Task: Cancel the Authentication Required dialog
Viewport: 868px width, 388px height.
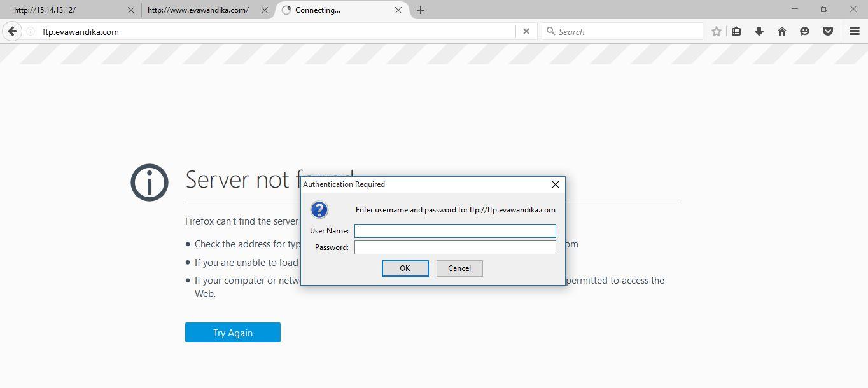Action: [x=459, y=268]
